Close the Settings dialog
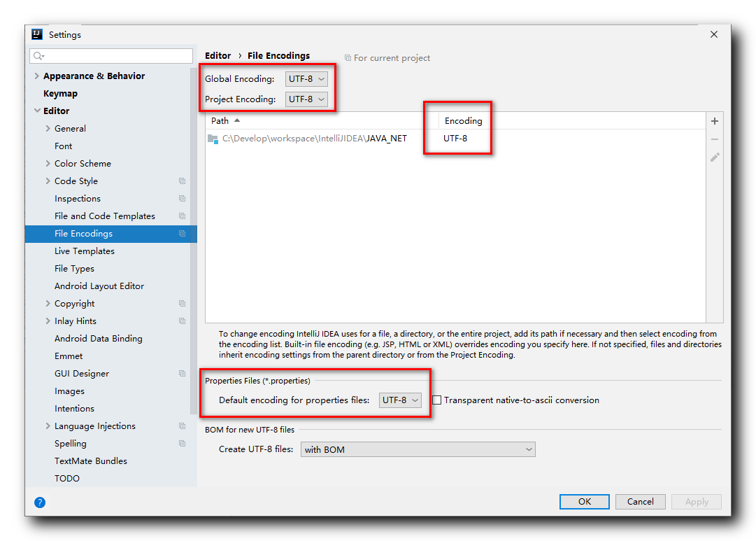 click(714, 34)
